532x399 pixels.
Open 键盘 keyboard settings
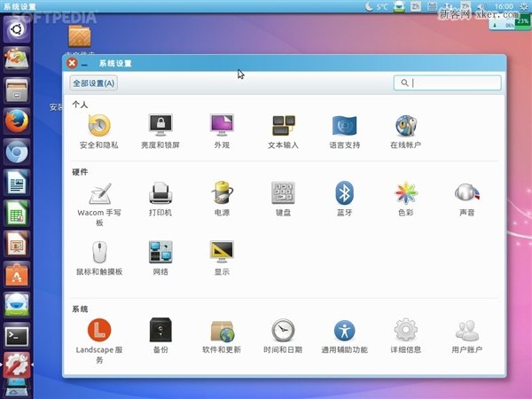[x=284, y=199]
